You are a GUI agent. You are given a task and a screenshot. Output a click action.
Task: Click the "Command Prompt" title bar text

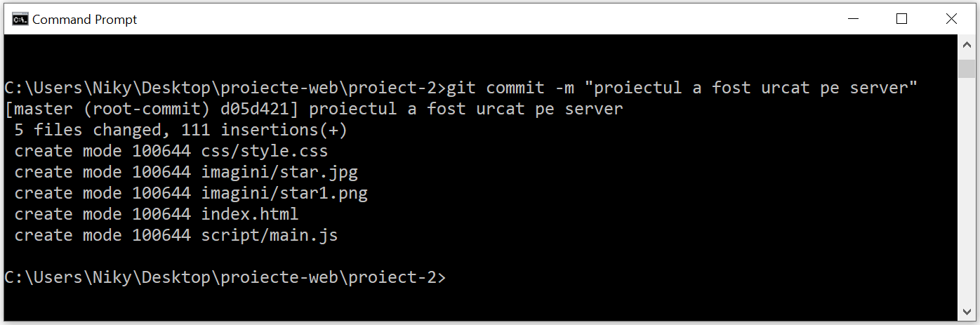pos(84,20)
